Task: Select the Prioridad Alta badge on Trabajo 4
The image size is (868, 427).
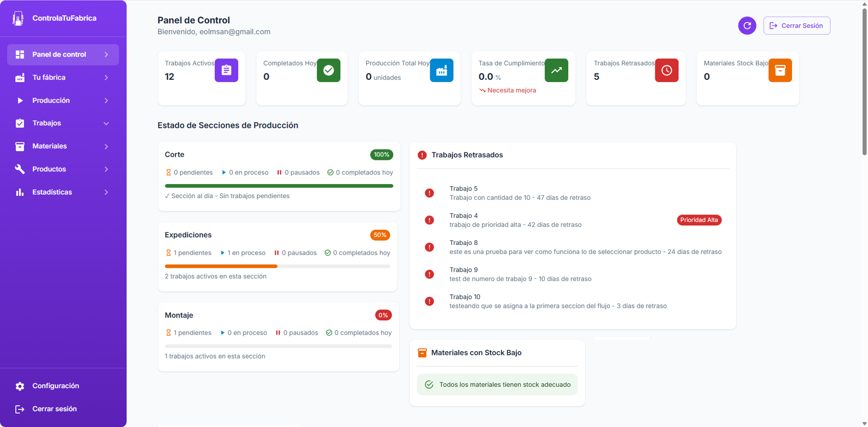Action: tap(699, 220)
